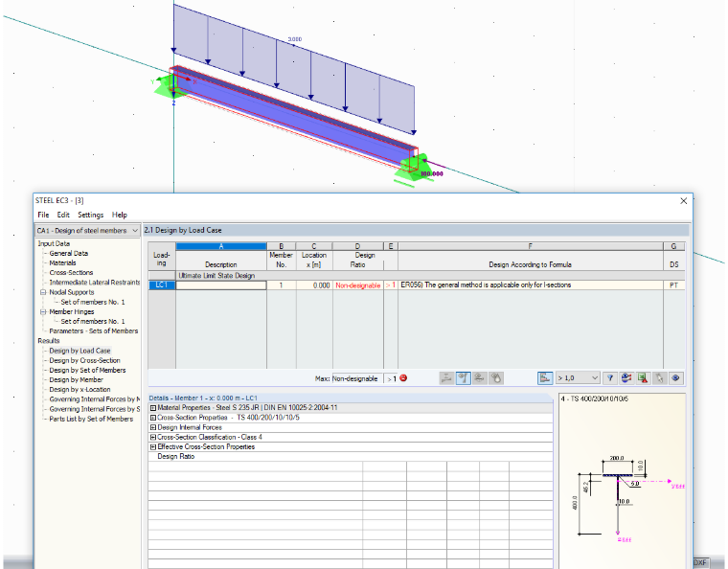The image size is (728, 569).
Task: Click the red sad-face max ratio indicator
Action: [403, 378]
